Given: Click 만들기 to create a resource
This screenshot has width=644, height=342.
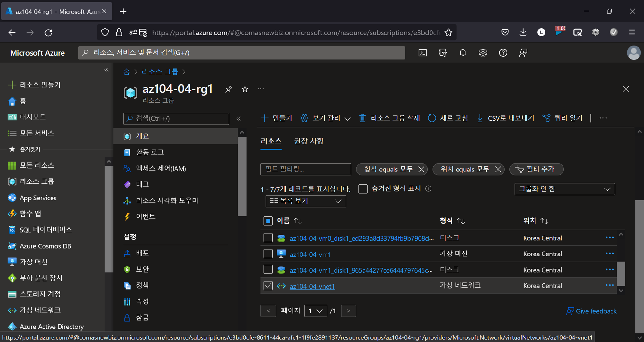Looking at the screenshot, I should [x=276, y=118].
